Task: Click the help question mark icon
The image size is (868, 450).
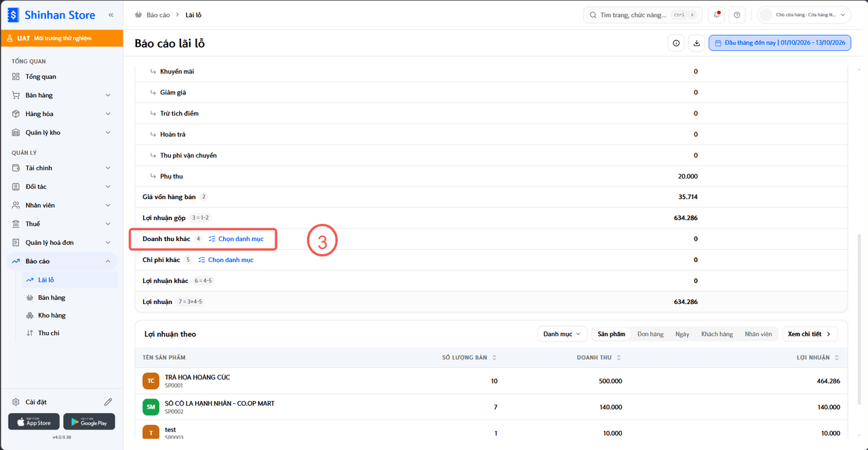Action: (x=737, y=15)
